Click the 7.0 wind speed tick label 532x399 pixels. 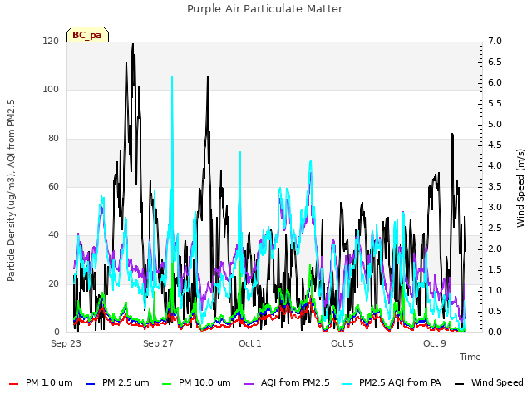point(495,41)
